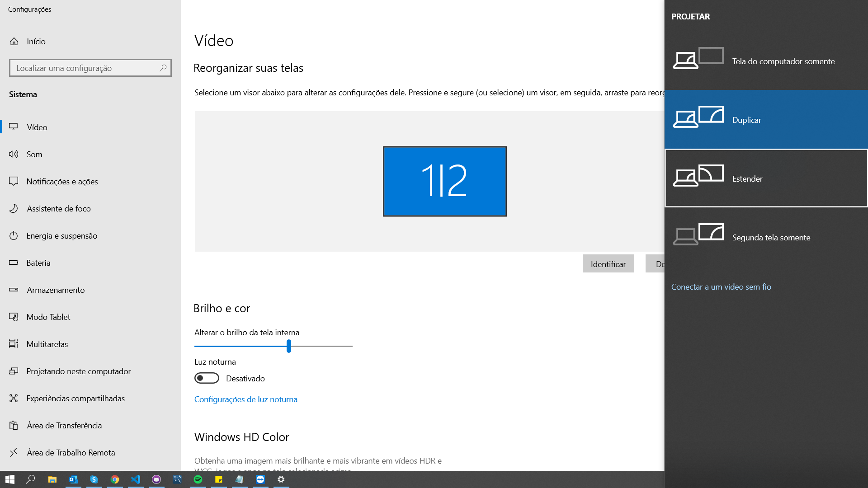
Task: Select the 1|2 display thumbnail
Action: (444, 181)
